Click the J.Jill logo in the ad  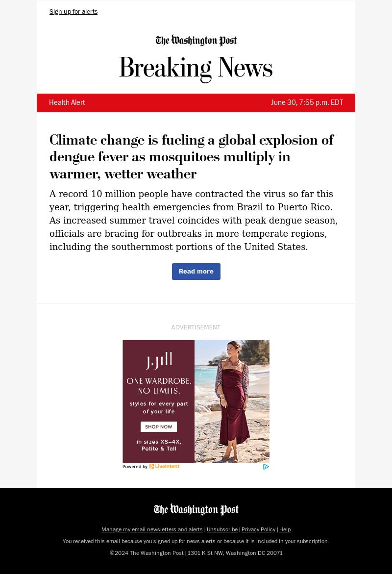point(159,361)
